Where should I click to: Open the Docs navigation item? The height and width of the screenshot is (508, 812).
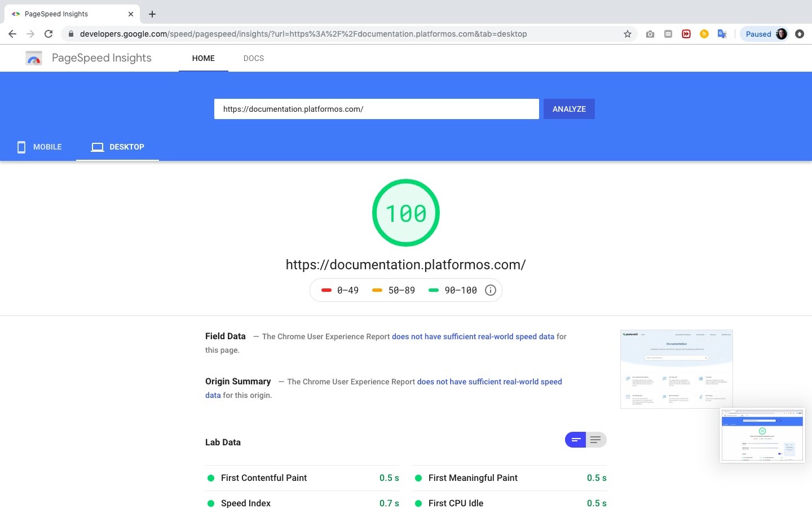tap(253, 58)
